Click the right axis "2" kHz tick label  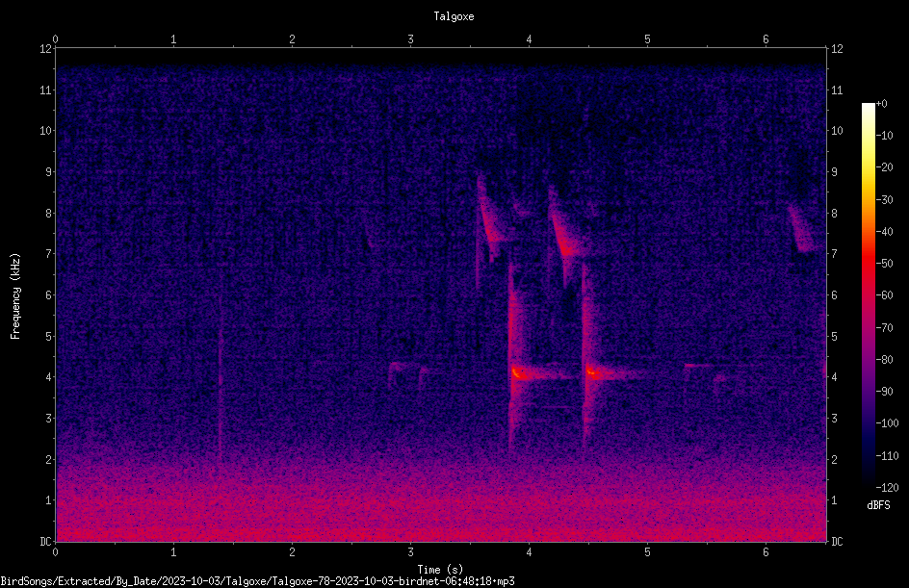click(x=834, y=459)
